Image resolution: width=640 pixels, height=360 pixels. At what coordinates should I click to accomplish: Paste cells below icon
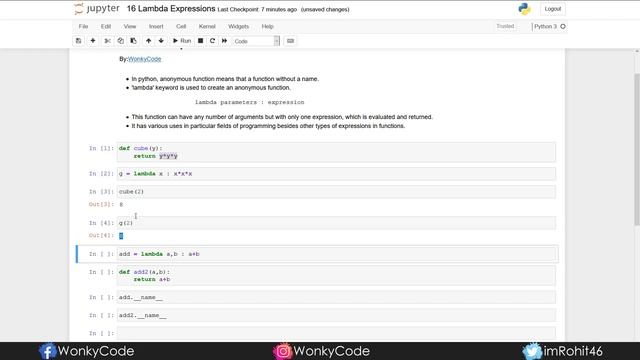(133, 41)
